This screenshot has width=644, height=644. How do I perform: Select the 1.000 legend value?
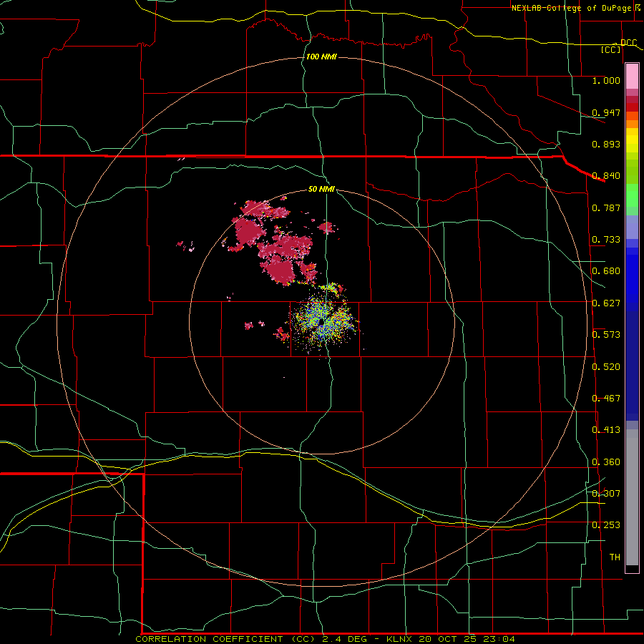point(606,80)
